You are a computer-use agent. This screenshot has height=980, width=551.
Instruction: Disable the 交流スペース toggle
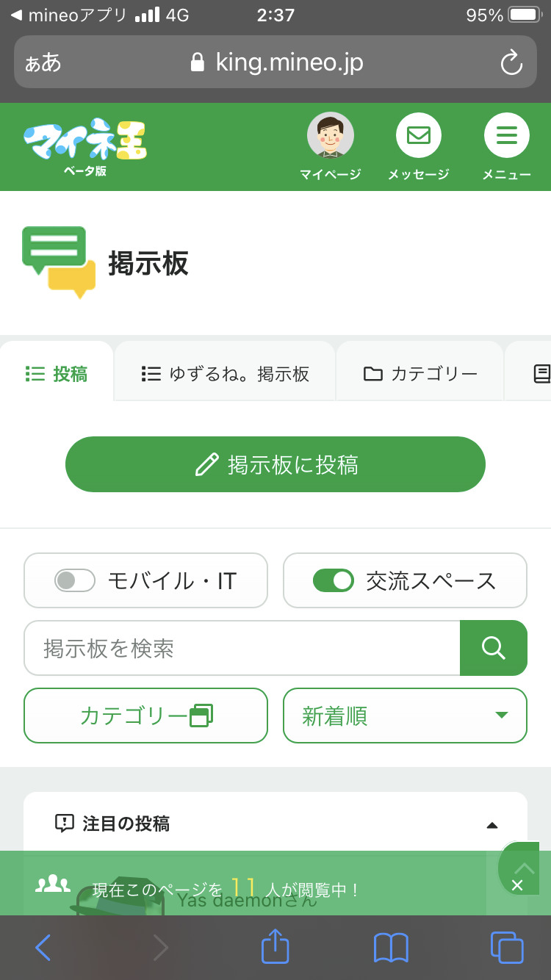pos(334,580)
